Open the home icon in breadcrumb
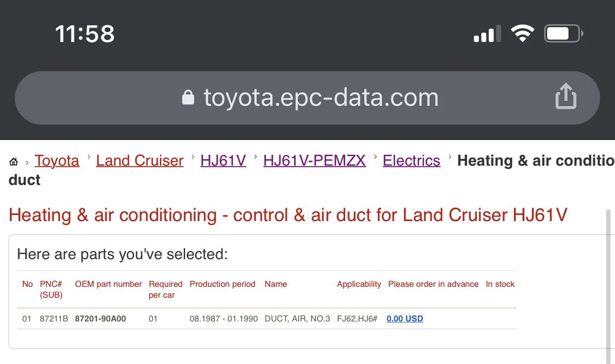 [x=13, y=162]
